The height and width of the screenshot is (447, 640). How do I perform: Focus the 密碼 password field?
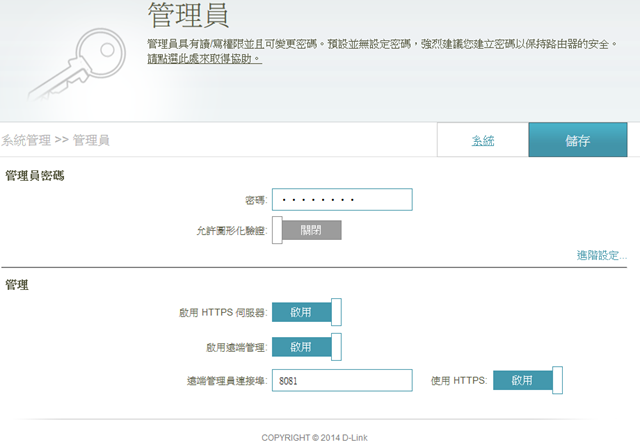click(342, 200)
